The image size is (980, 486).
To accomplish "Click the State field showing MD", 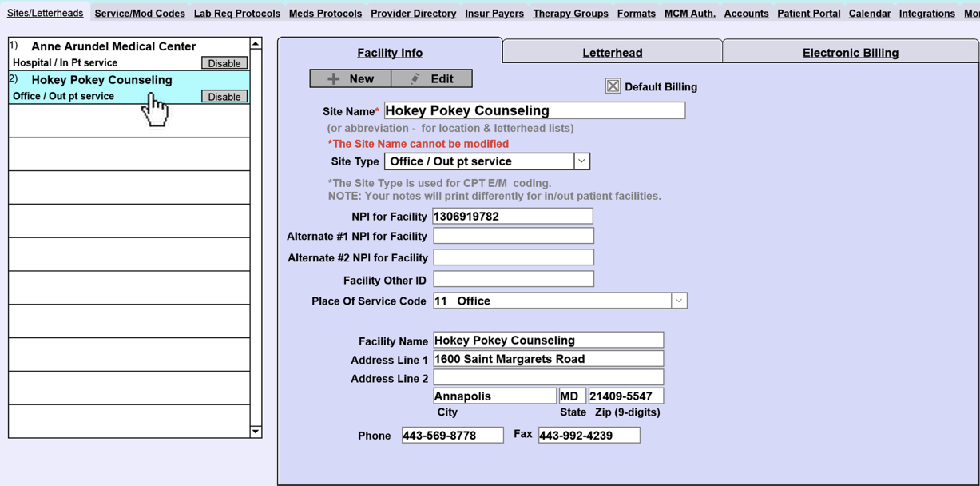I will pyautogui.click(x=572, y=396).
